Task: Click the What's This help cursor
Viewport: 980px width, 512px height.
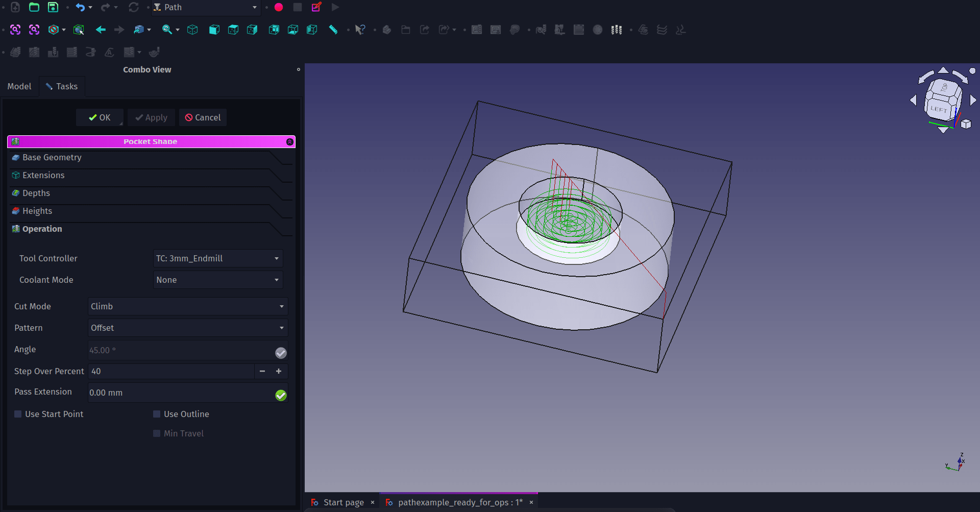Action: pos(360,30)
